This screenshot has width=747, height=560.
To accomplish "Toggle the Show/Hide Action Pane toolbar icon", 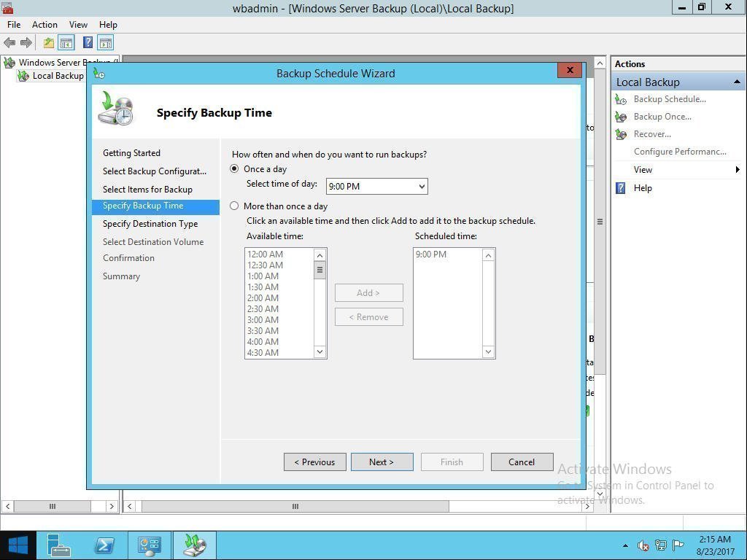I will point(106,43).
